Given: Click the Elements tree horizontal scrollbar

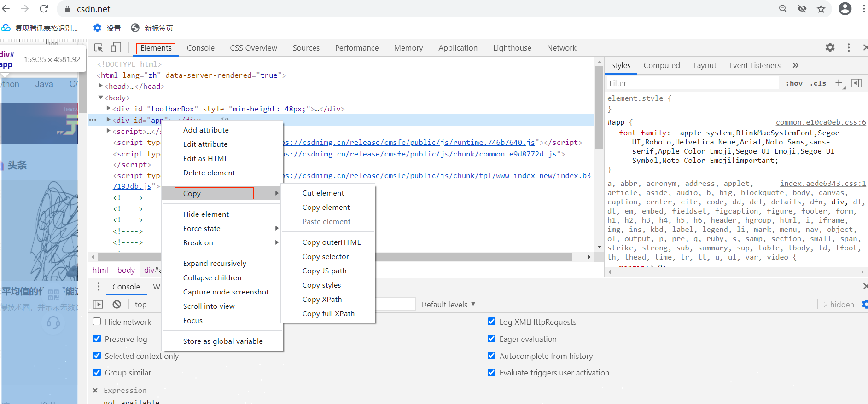Looking at the screenshot, I should 335,257.
